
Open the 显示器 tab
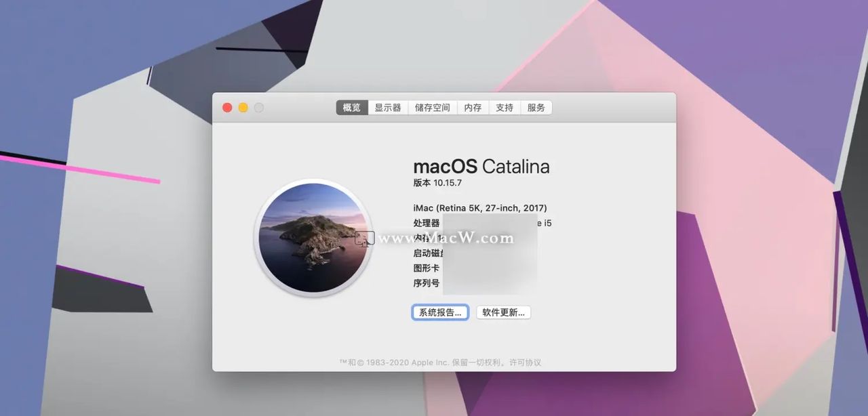[388, 108]
